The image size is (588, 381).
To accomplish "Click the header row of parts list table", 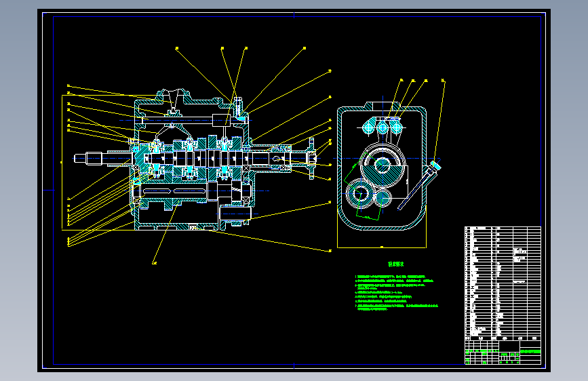I will tap(503, 338).
